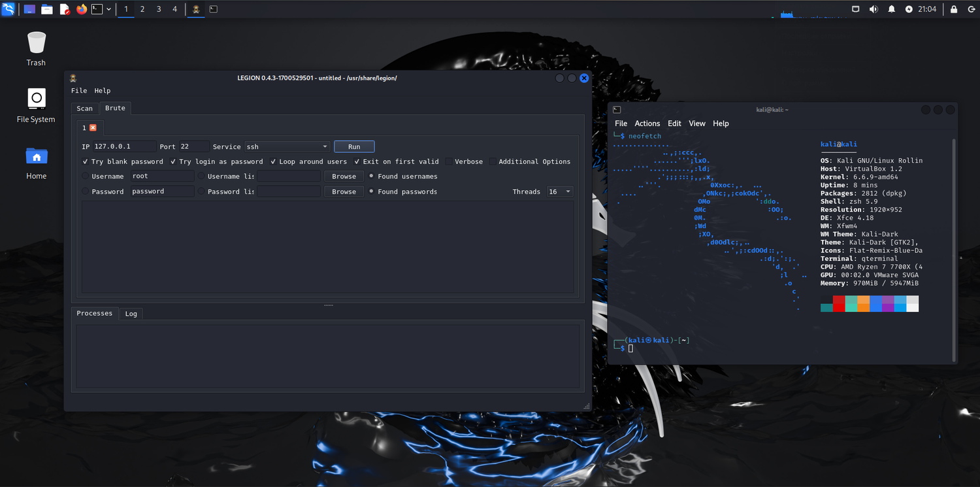Expand the terminal launcher dropdown arrow
This screenshot has height=487, width=980.
tap(108, 9)
